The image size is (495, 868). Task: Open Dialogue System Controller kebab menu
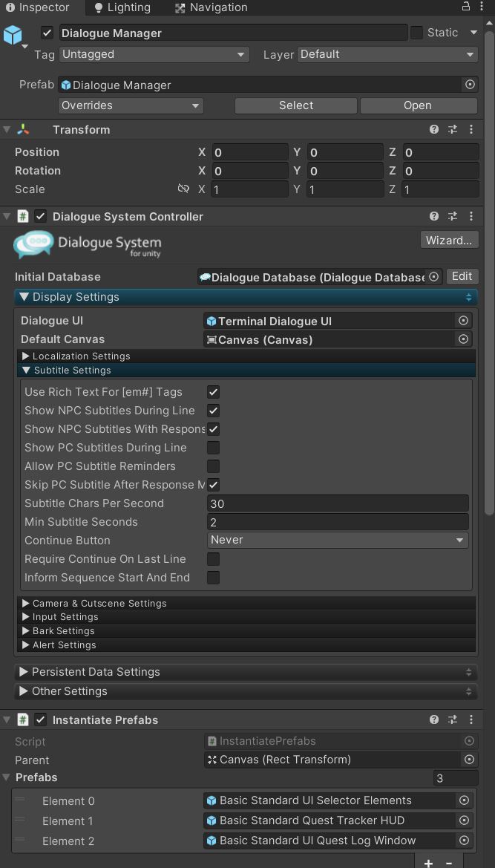471,217
